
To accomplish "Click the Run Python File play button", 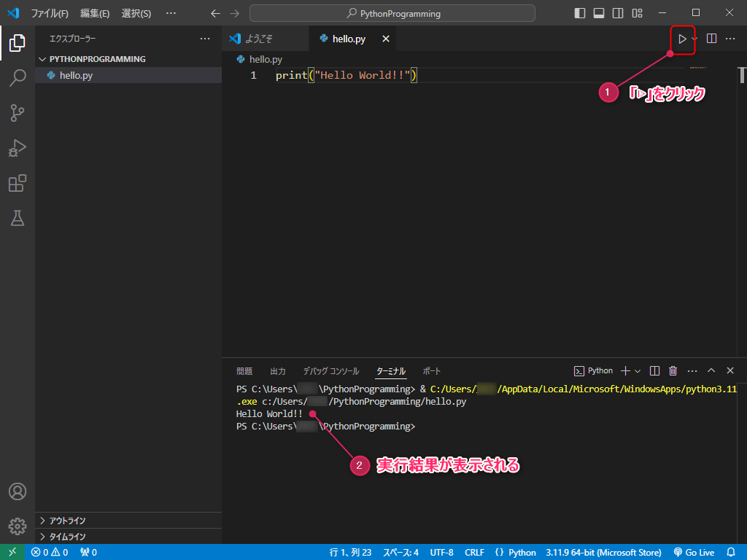I will click(681, 39).
